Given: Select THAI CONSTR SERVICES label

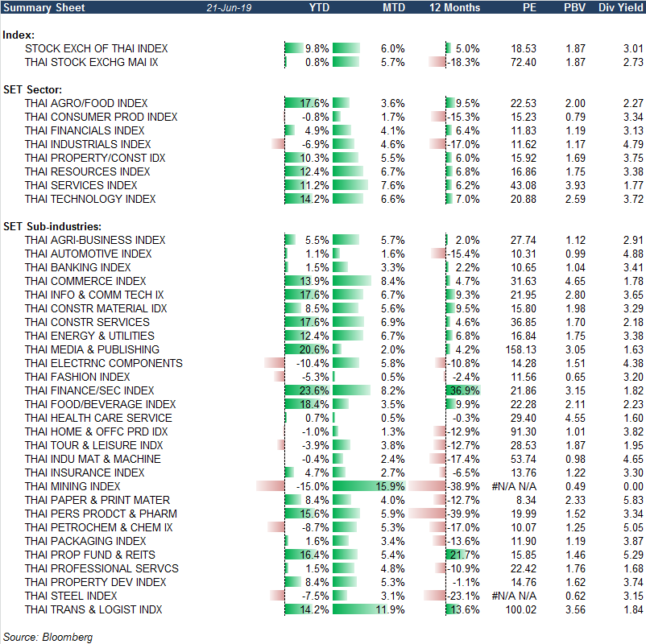Looking at the screenshot, I should (87, 322).
